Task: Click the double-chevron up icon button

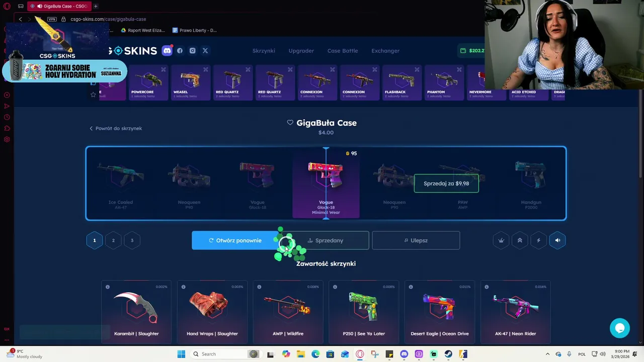Action: (520, 240)
